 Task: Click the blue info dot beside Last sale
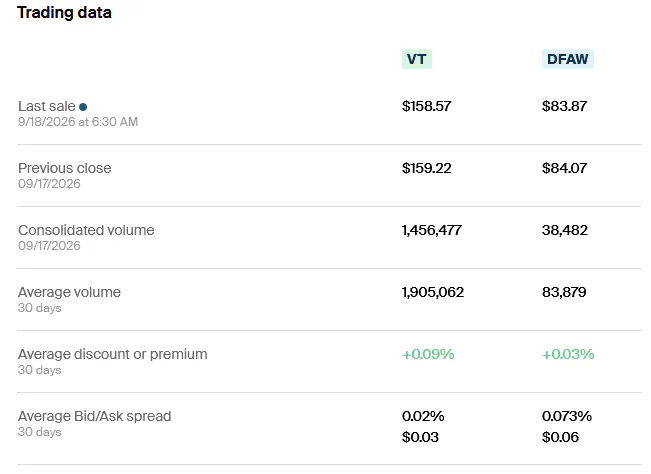tap(83, 107)
